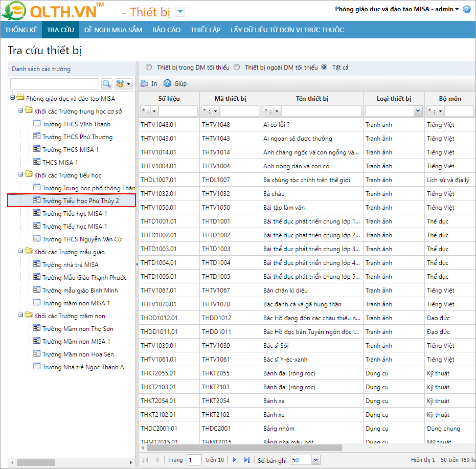Click the blue help question mark icon

click(466, 9)
